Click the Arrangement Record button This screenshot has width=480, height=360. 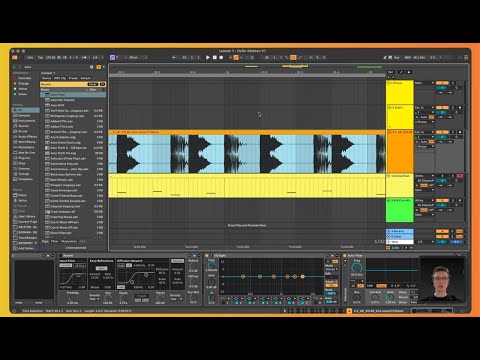(221, 57)
